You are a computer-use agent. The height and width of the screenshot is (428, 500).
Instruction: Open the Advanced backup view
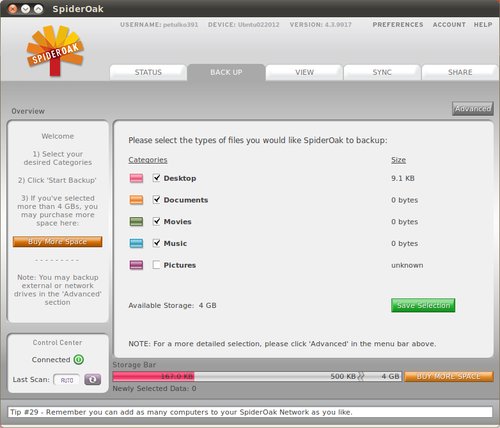(x=473, y=109)
